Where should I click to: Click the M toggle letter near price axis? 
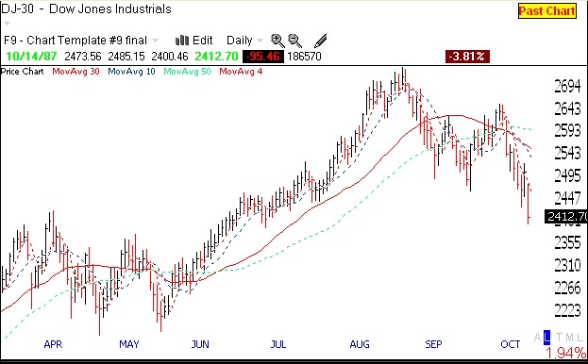(569, 337)
